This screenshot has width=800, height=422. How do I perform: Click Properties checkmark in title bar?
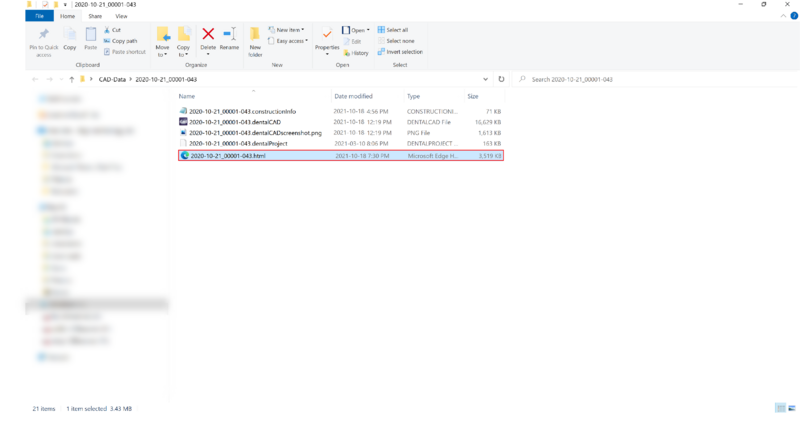(x=45, y=5)
